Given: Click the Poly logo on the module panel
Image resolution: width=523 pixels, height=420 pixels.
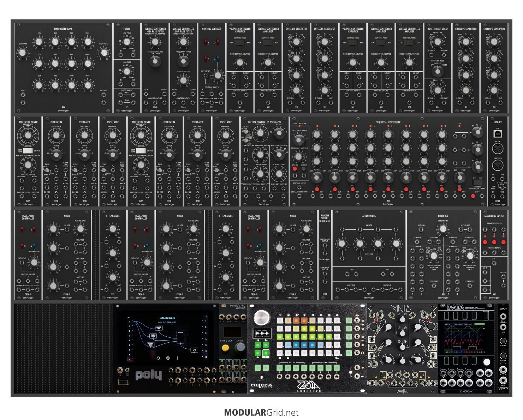Looking at the screenshot, I should pos(149,375).
